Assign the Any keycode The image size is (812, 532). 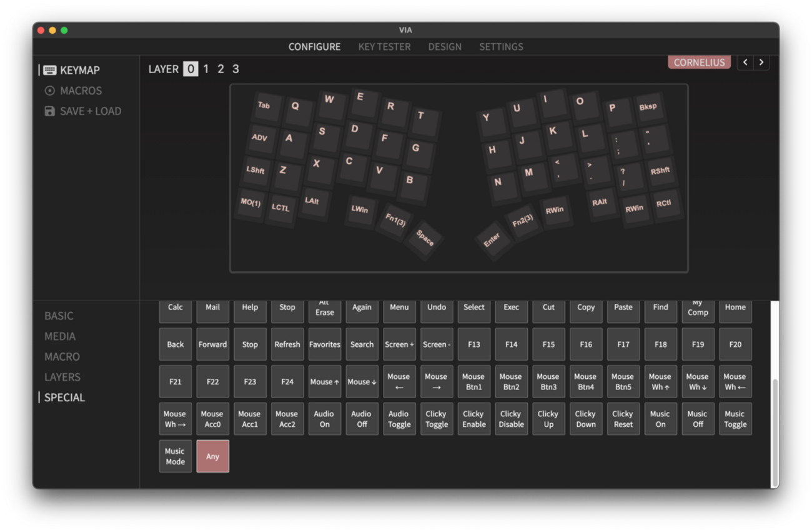(213, 456)
